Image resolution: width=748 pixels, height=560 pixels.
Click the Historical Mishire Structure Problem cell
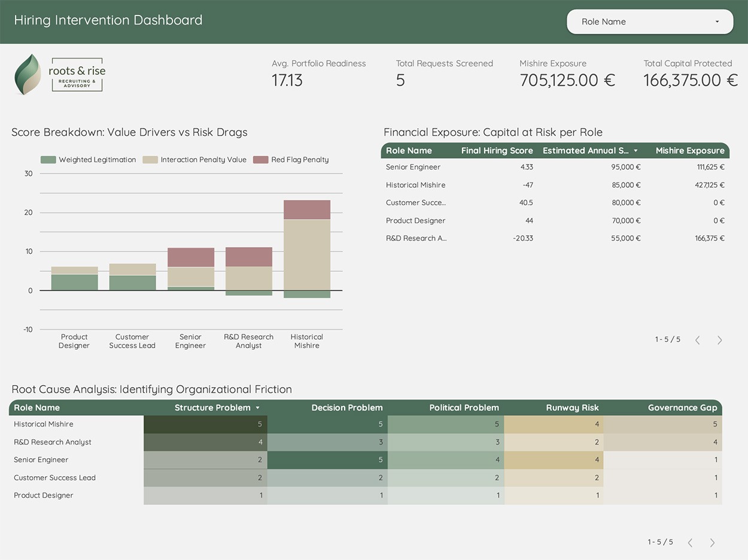pos(205,424)
